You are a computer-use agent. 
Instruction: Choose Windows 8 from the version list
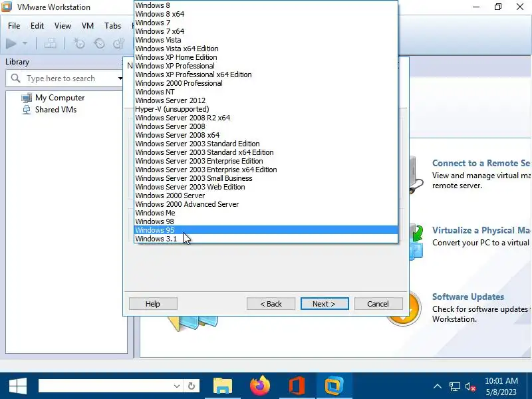click(x=265, y=5)
